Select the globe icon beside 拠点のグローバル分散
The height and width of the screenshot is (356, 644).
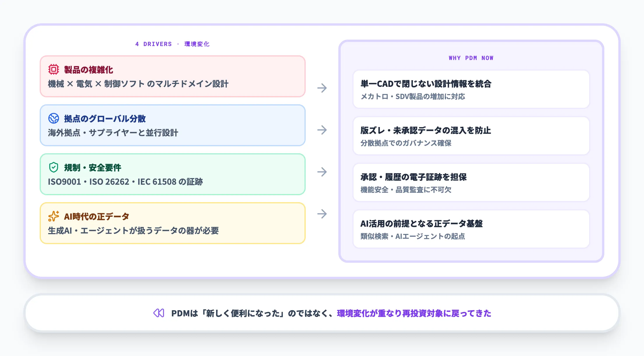click(54, 119)
